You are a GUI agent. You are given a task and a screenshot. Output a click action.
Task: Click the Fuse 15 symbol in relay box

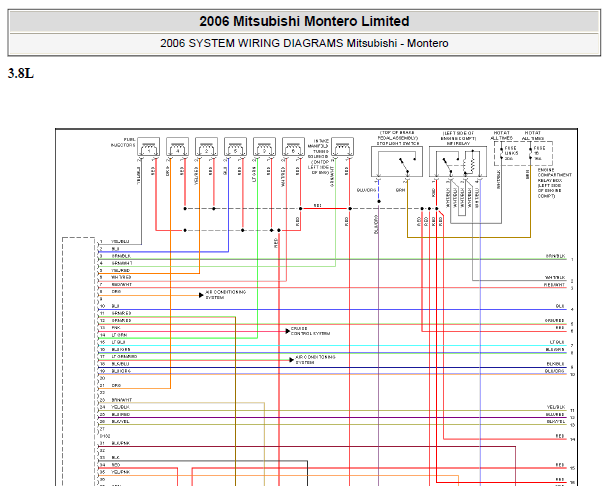click(x=531, y=153)
